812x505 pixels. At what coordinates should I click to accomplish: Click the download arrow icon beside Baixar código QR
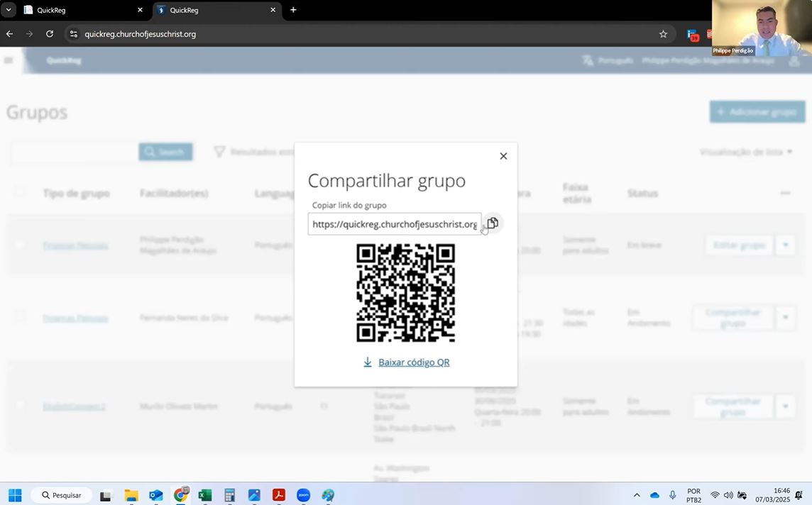point(367,362)
